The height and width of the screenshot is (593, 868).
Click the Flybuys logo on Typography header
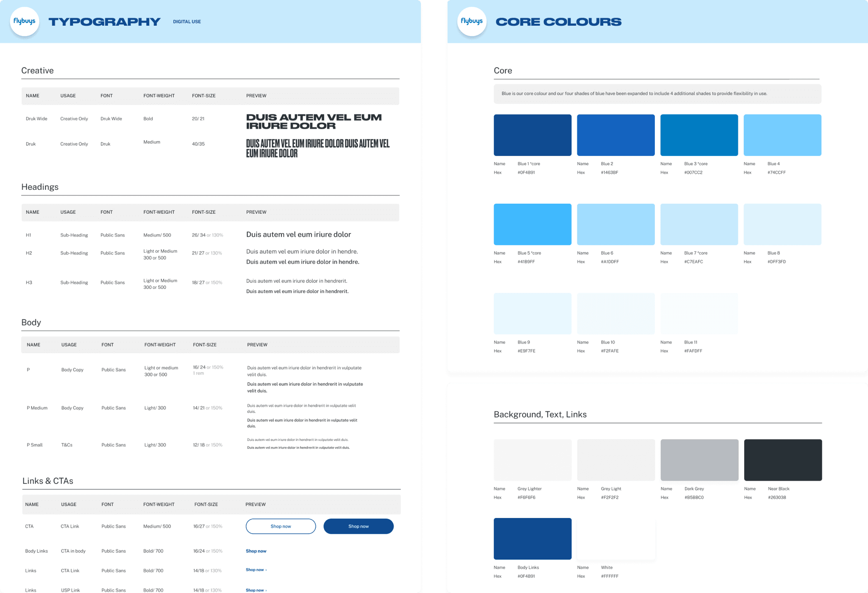click(x=25, y=21)
